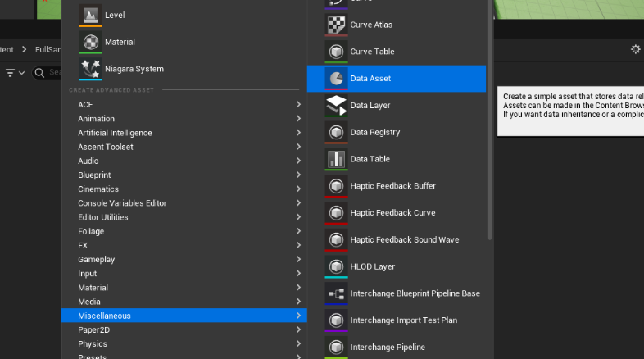The image size is (644, 359).
Task: Open the filter dropdown beside search
Action: pos(15,73)
